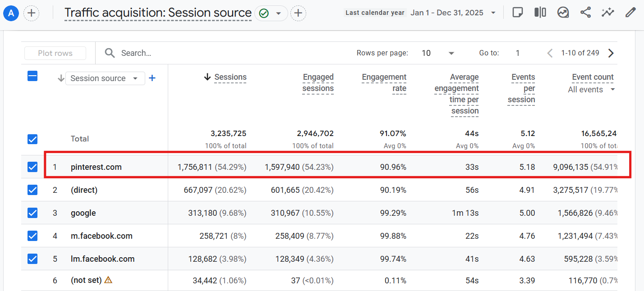Viewport: 644px width, 291px height.
Task: Uncheck the (direct) row checkbox
Action: click(32, 190)
